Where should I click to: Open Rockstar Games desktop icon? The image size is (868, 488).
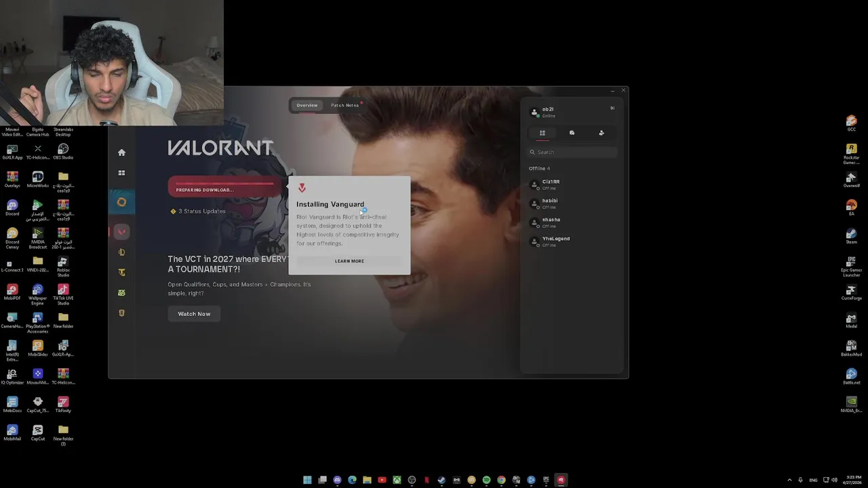pyautogui.click(x=852, y=154)
